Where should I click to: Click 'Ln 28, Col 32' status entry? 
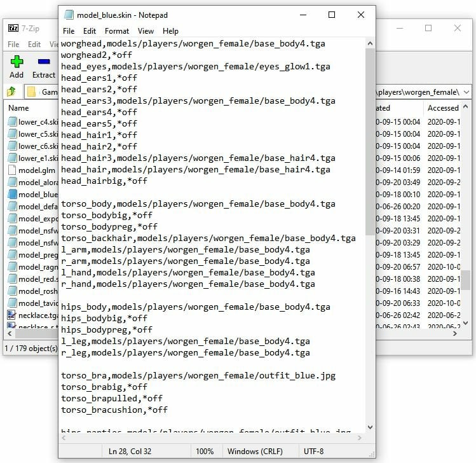[x=130, y=452]
